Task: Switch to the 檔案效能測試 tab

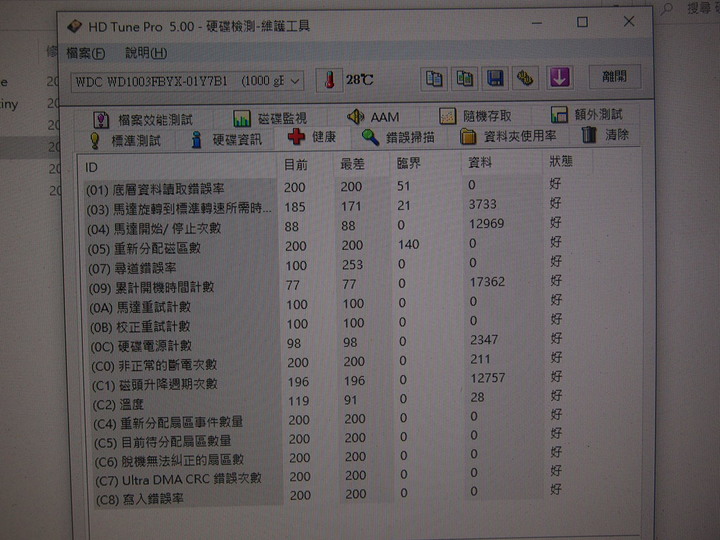Action: click(x=143, y=120)
